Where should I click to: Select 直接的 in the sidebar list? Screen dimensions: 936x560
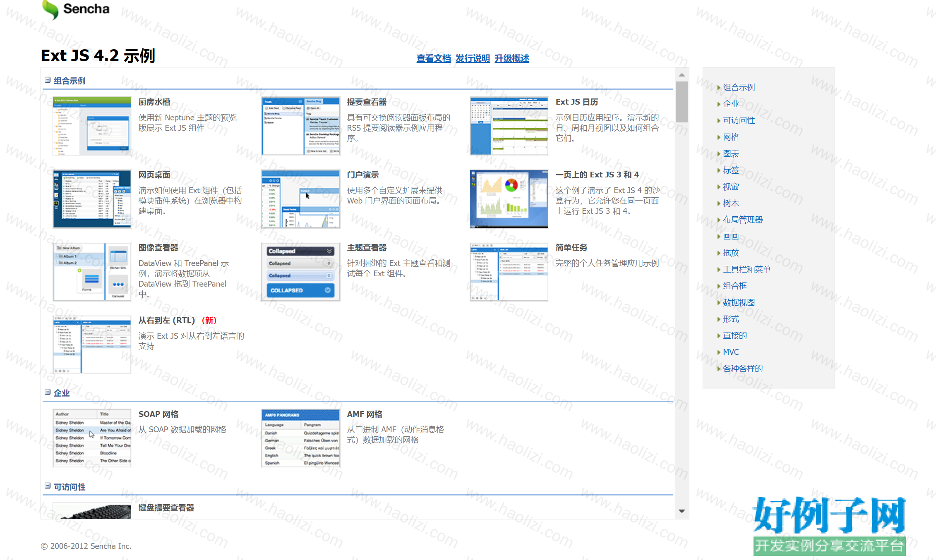(735, 335)
